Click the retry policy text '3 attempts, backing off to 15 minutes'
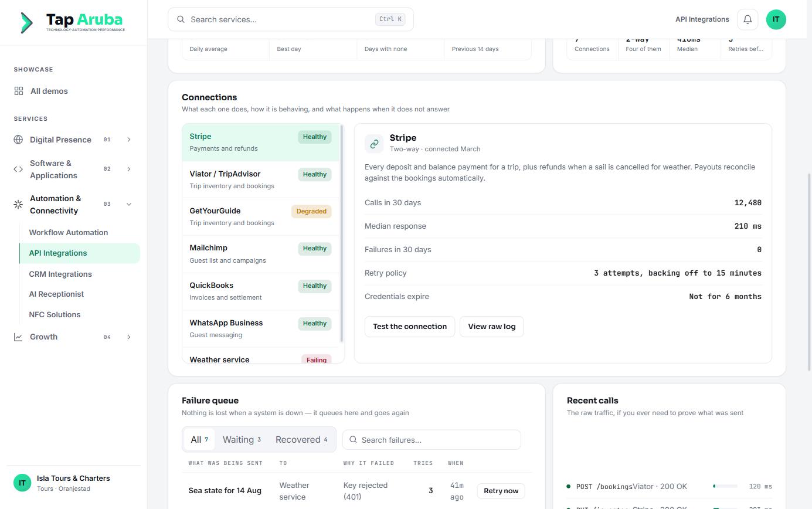 point(678,273)
